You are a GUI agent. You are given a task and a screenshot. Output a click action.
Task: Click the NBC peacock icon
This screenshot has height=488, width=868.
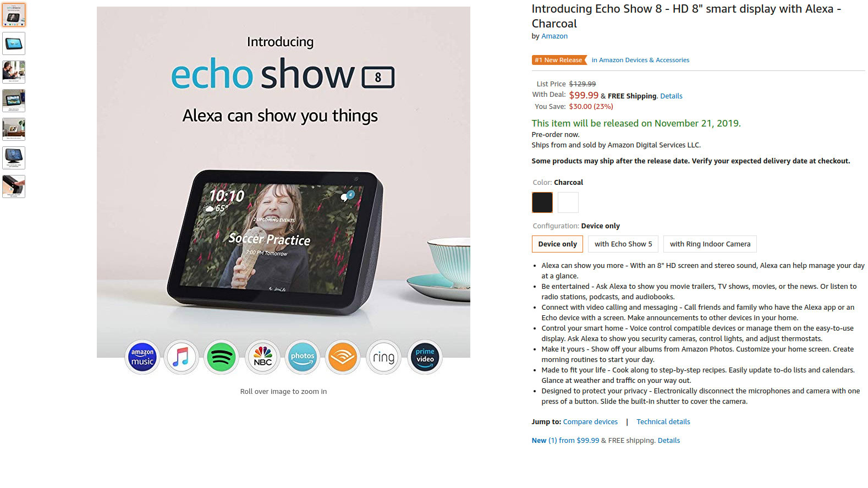263,357
